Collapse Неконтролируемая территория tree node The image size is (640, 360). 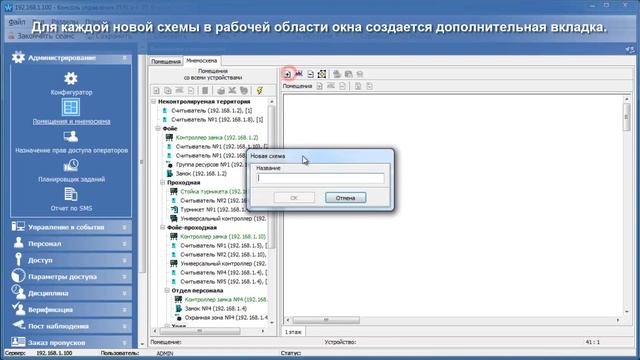coord(154,101)
